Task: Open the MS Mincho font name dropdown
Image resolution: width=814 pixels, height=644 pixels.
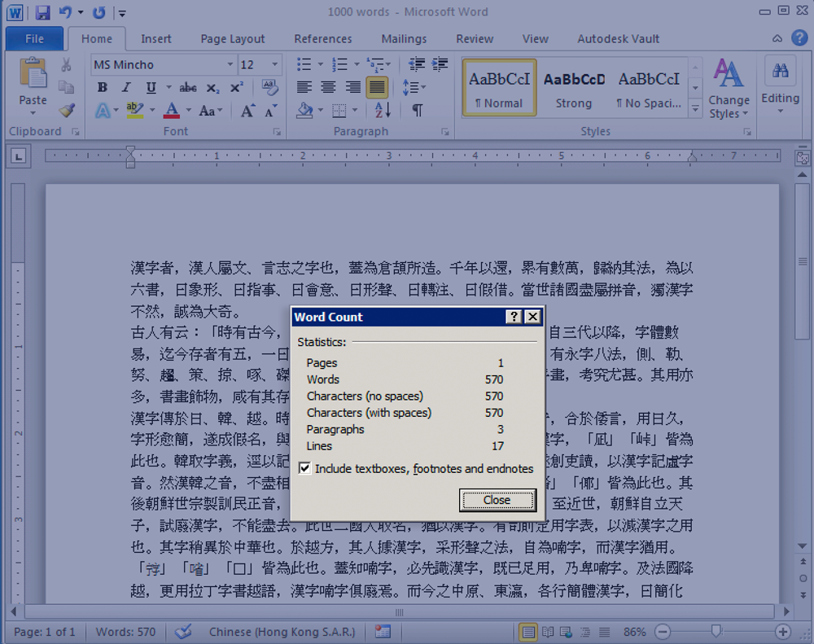Action: click(x=230, y=65)
